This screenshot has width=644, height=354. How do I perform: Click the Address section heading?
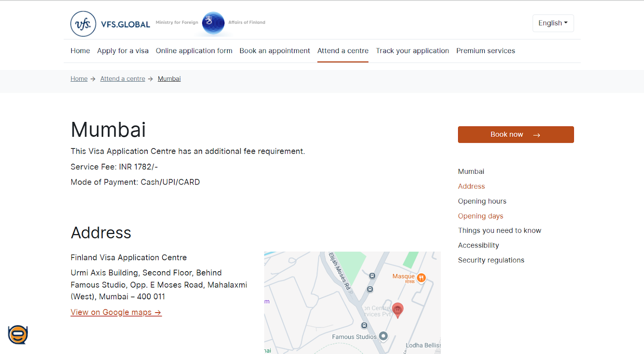(101, 233)
